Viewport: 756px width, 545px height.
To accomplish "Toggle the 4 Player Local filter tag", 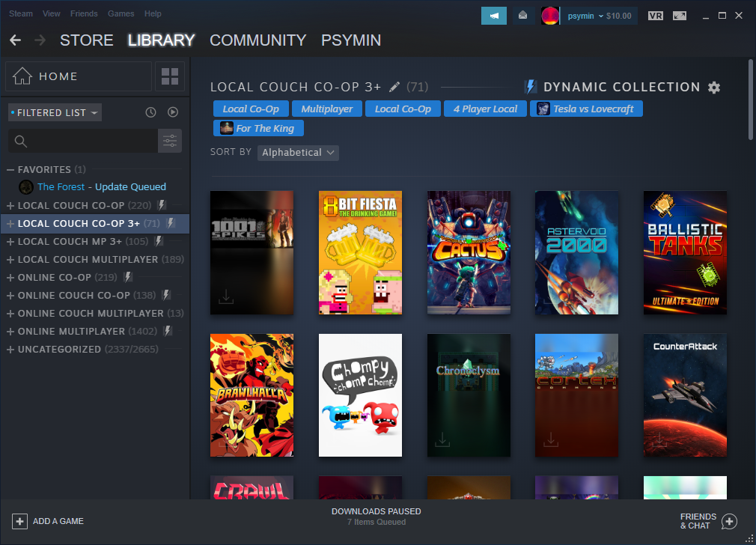I will pyautogui.click(x=485, y=109).
